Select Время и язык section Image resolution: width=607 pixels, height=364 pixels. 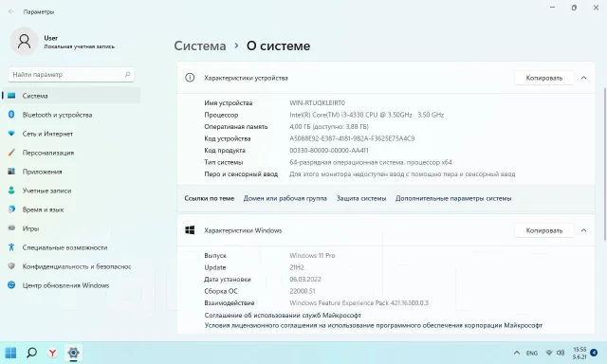pos(43,209)
